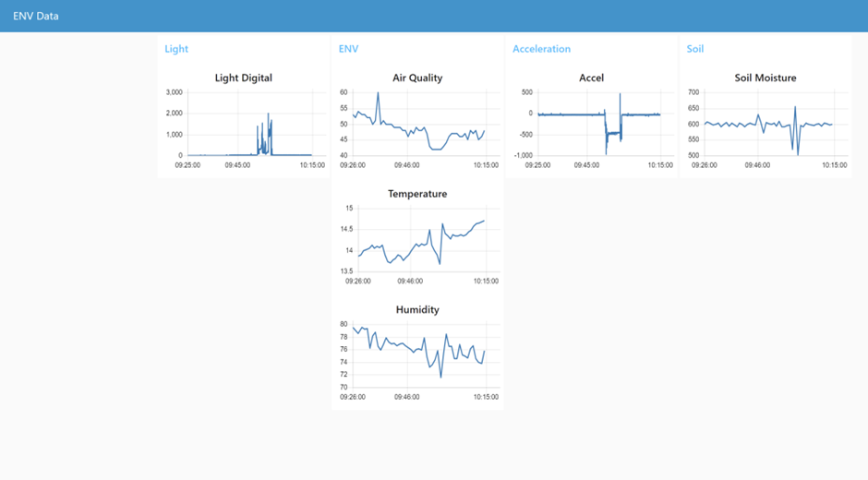Image resolution: width=868 pixels, height=480 pixels.
Task: Click the tallest spike in Light Digital chart
Action: pyautogui.click(x=268, y=114)
